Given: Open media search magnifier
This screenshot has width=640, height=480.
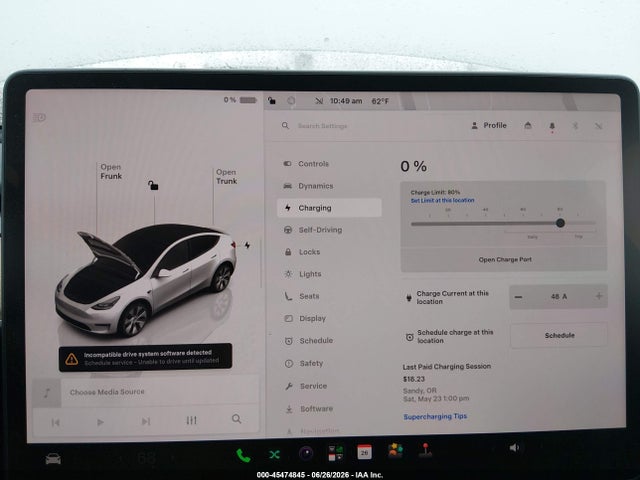Looking at the screenshot, I should pos(236,419).
